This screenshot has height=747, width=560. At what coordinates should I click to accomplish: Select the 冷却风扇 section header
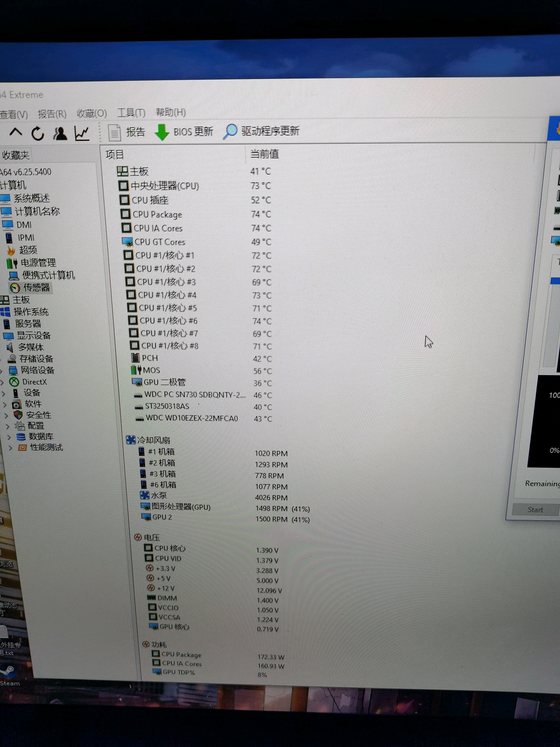point(148,440)
